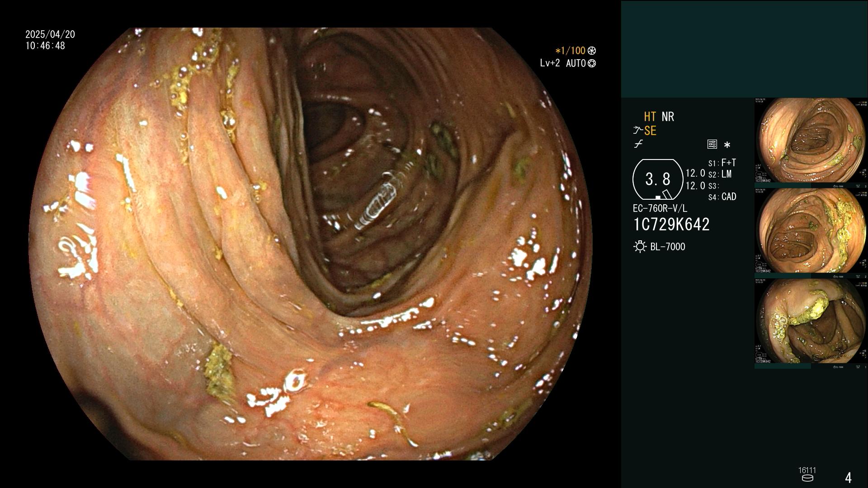Select the HT indicator
This screenshot has height=488, width=868.
[650, 117]
